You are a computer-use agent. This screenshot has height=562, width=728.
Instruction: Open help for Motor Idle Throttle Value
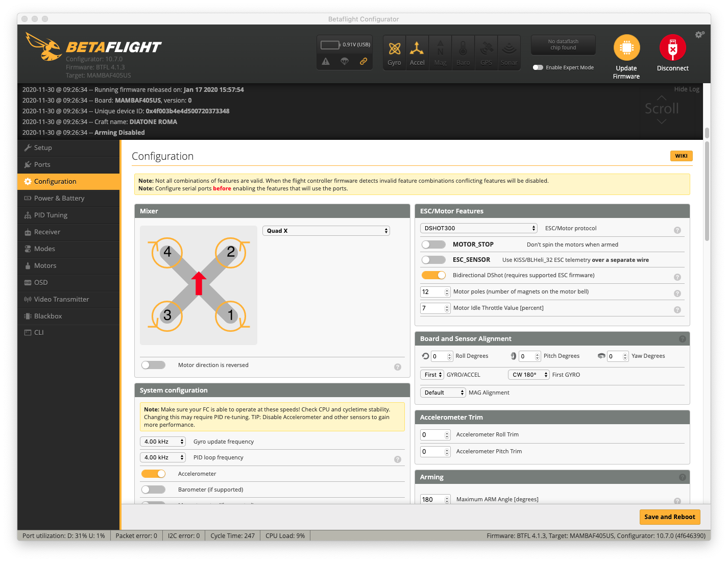677,310
